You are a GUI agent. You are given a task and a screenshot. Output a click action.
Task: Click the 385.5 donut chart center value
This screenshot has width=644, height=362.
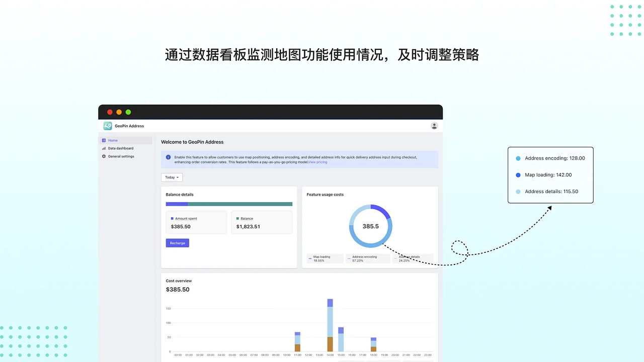tap(370, 226)
